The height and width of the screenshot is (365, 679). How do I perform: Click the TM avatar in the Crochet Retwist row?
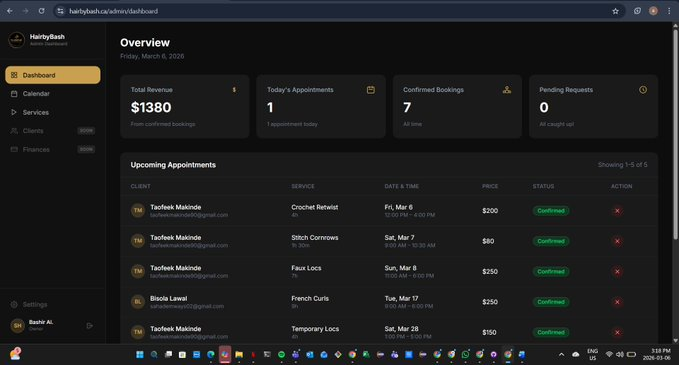(138, 210)
